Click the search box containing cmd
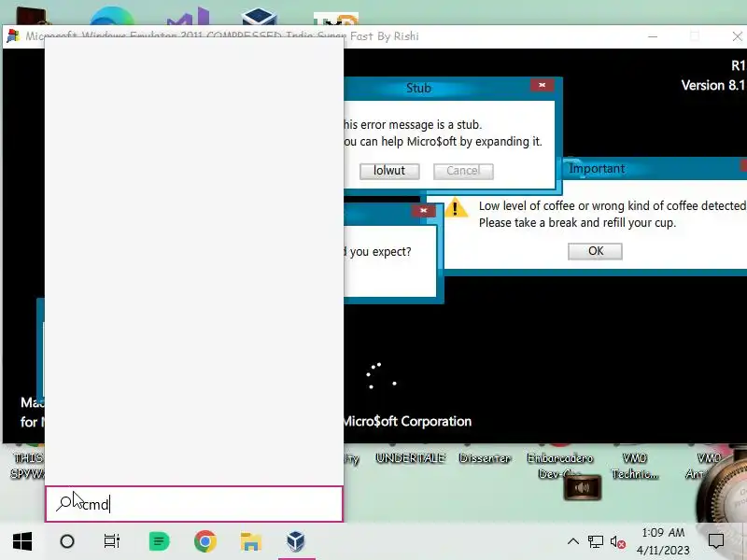Screen dimensions: 747x560 tap(194, 504)
